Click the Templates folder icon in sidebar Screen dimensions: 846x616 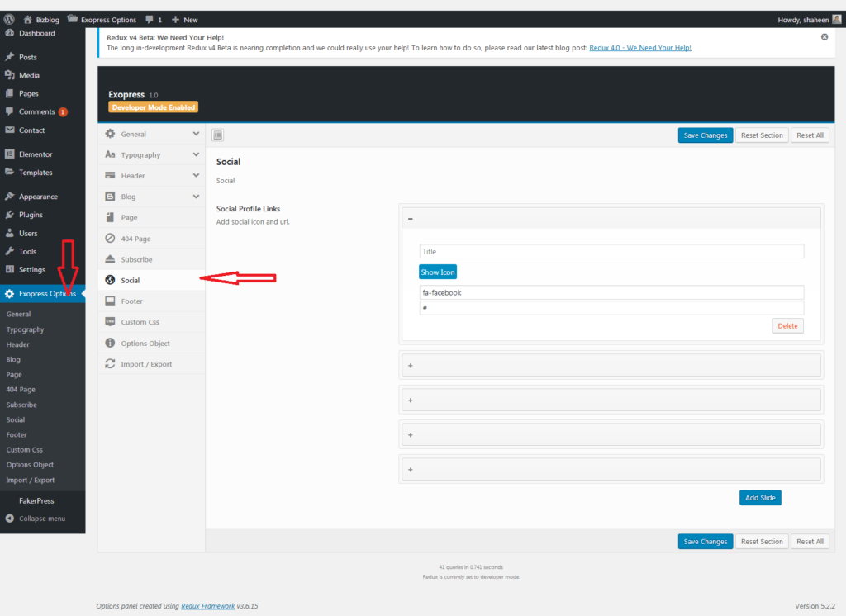pos(10,172)
